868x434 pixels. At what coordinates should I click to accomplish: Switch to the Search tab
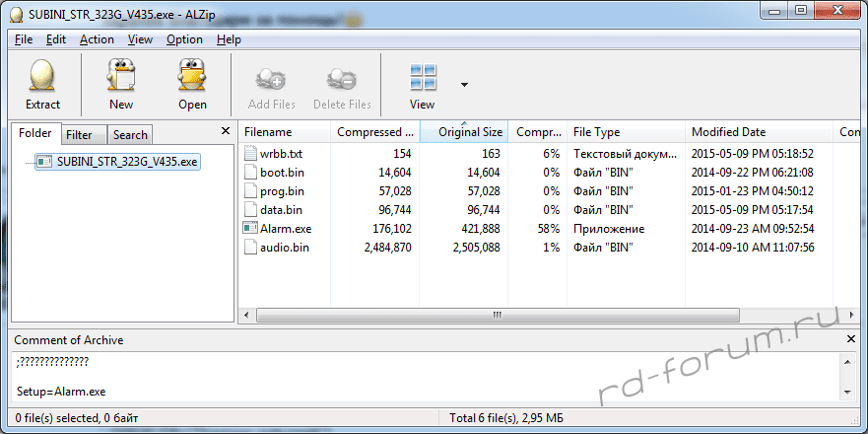point(129,135)
